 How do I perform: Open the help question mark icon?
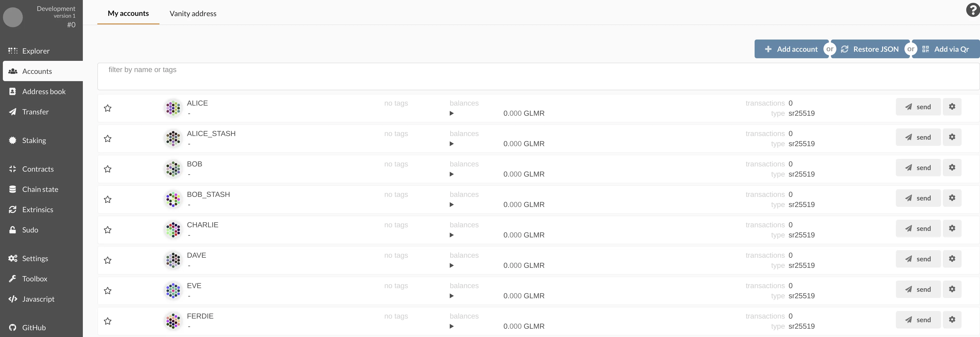[972, 10]
